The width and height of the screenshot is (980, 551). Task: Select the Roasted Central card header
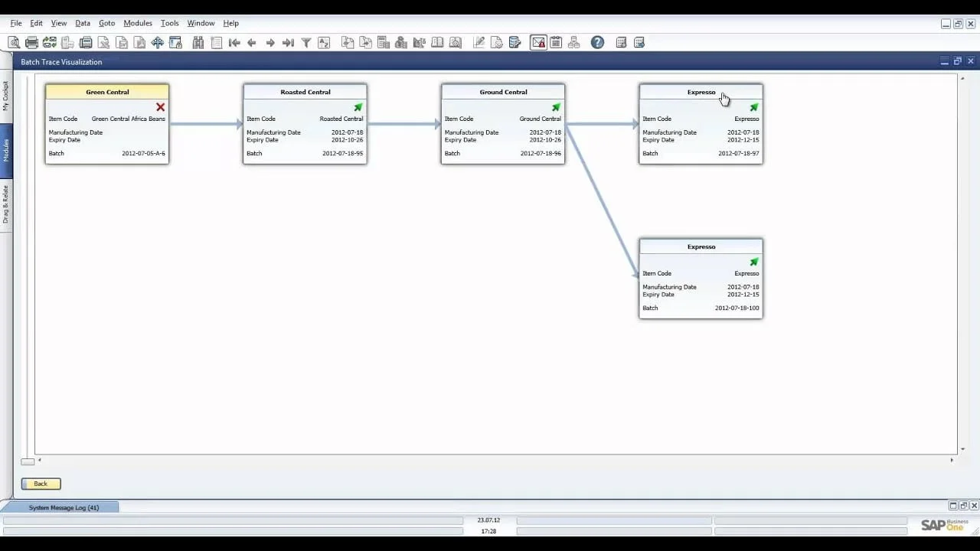pos(305,92)
